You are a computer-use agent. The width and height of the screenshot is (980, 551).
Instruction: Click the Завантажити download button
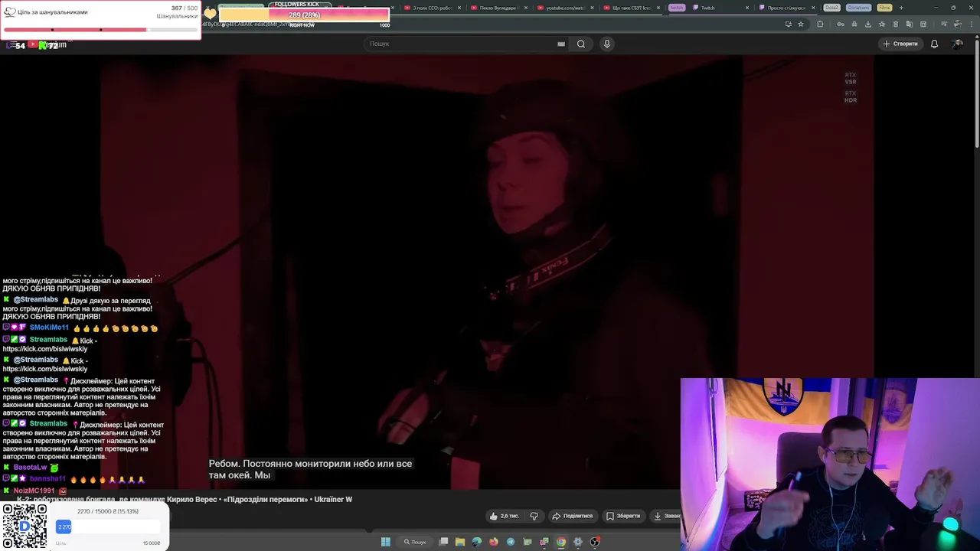(x=665, y=516)
